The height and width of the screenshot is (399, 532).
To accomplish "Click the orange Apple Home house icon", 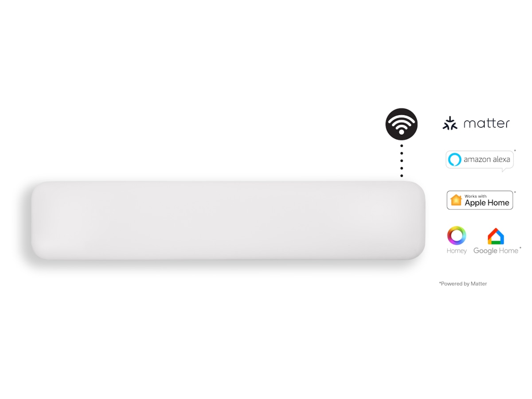I will click(x=456, y=200).
